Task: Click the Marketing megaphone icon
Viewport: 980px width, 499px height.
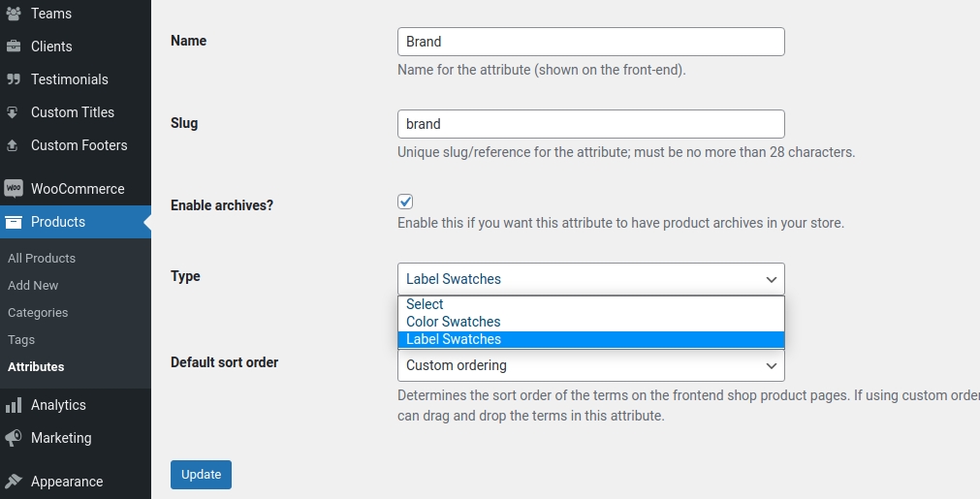Action: [14, 438]
